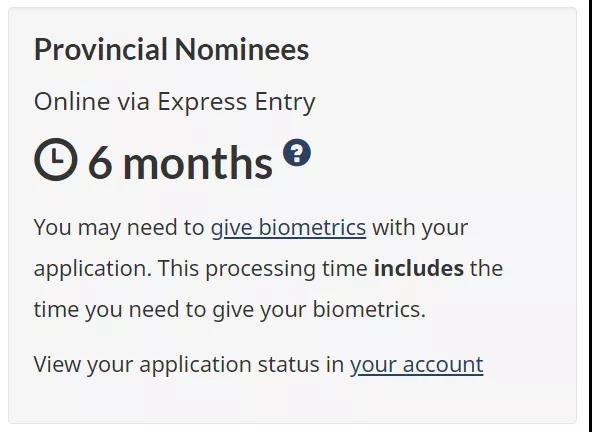This screenshot has height=432, width=592.
Task: Click the Online via Express Entry text
Action: [174, 102]
